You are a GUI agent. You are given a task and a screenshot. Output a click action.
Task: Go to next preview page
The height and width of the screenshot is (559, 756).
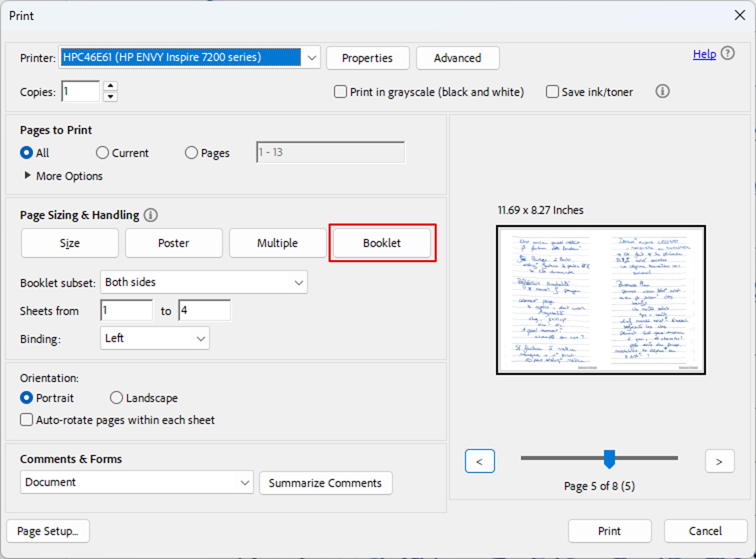click(719, 461)
